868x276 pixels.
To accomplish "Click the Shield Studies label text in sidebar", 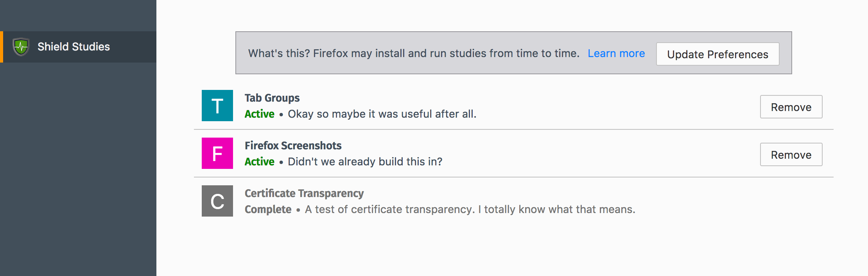I will pos(74,47).
